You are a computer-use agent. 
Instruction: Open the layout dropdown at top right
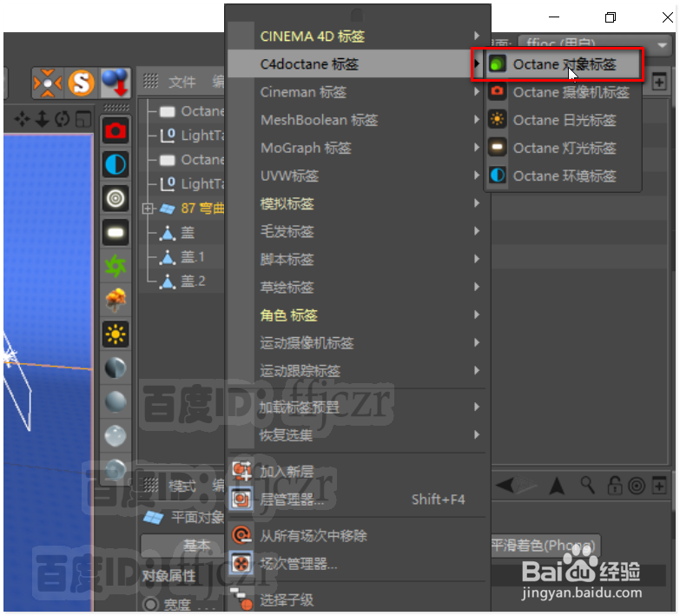[x=595, y=43]
